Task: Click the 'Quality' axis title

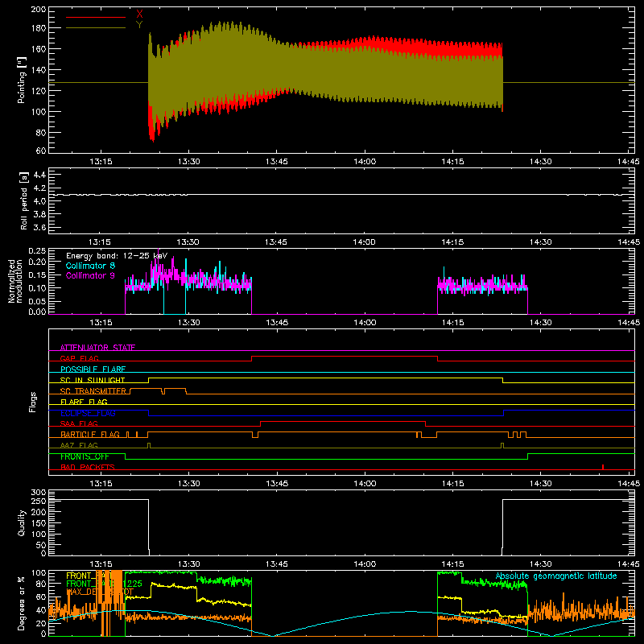Action: 22,522
